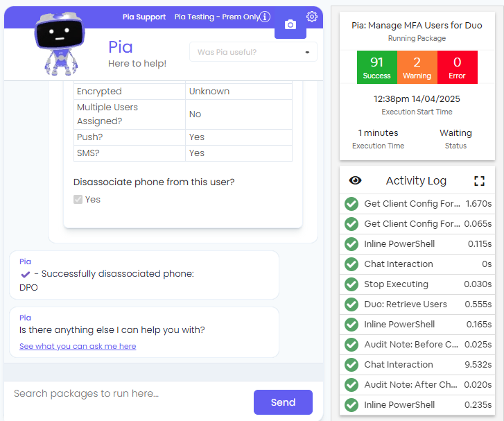
Task: Select the Pia Testing - Prem Only tab
Action: [217, 17]
